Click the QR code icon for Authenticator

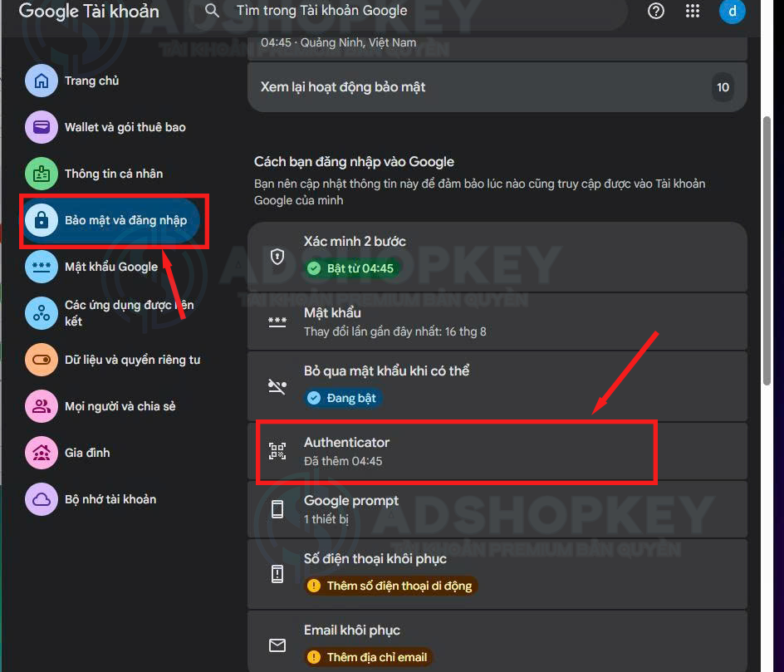click(x=277, y=451)
